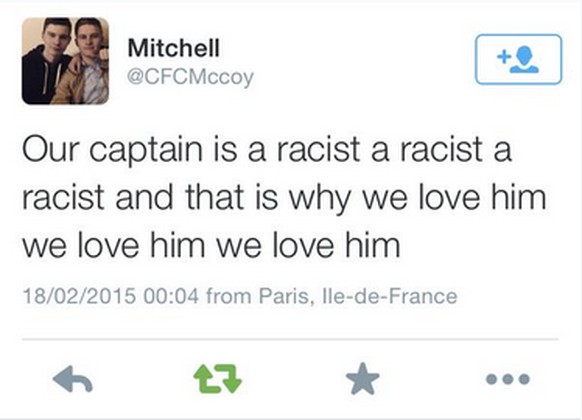Click the middle dot of the more icon

pyautogui.click(x=508, y=379)
